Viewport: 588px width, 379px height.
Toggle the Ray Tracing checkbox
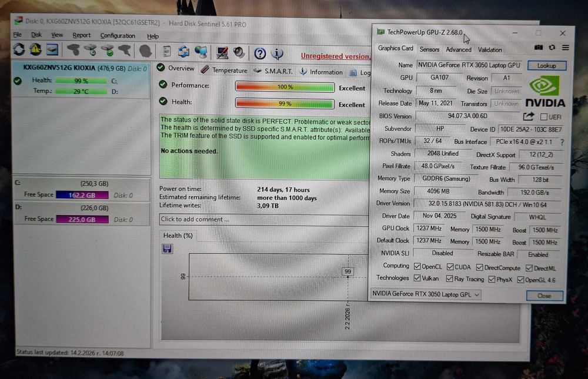[449, 279]
